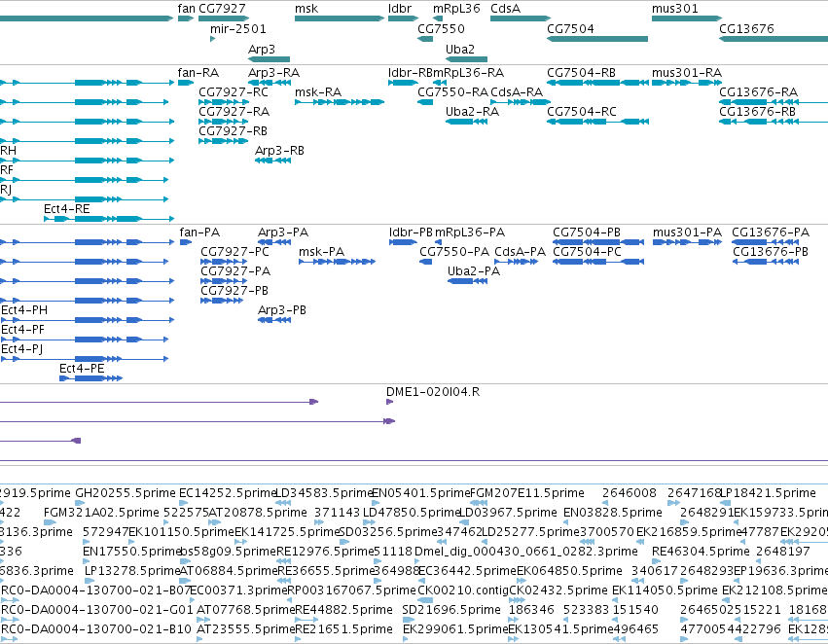Open the Arp3-PA protein label
Image resolution: width=828 pixels, height=644 pixels.
[283, 233]
